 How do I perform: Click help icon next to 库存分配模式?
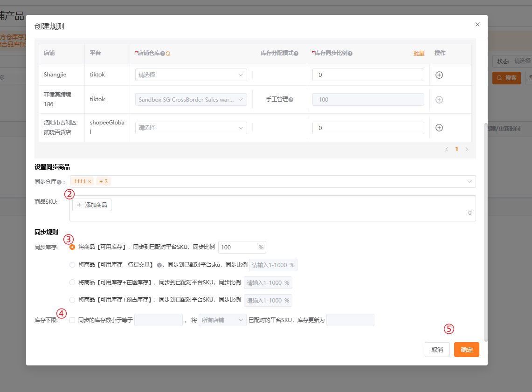296,54
